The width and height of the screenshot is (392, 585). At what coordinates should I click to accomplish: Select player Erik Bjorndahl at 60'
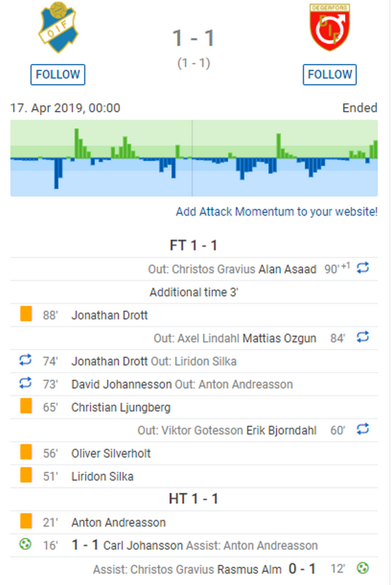(x=282, y=431)
